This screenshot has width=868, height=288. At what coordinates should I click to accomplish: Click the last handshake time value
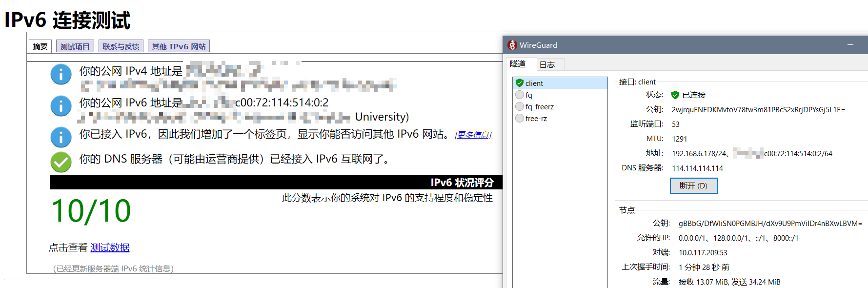click(704, 267)
